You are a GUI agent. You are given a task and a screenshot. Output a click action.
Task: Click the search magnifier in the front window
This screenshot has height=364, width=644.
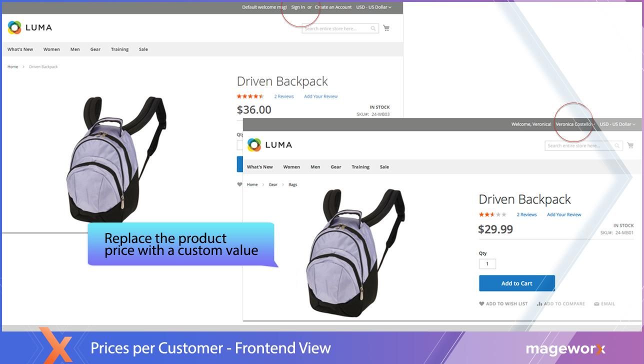tap(617, 145)
